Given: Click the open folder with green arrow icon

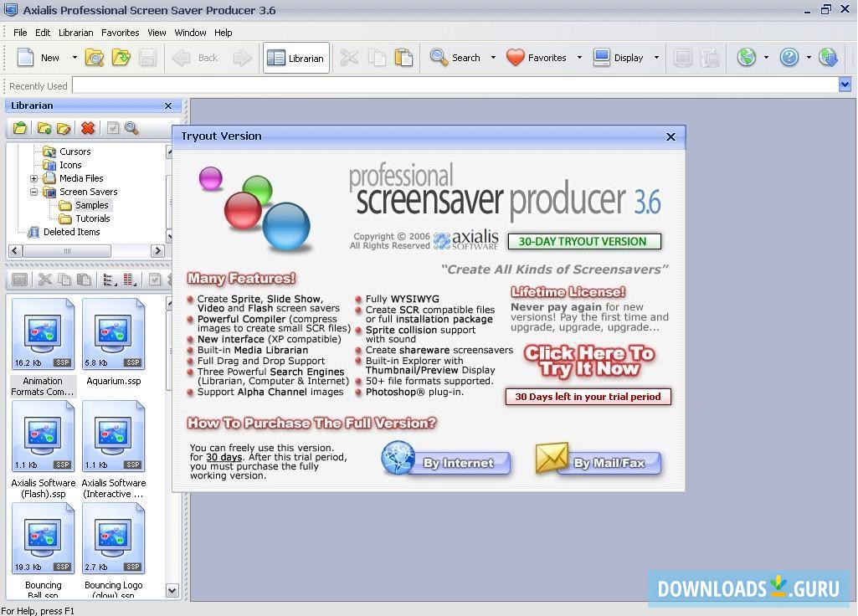Looking at the screenshot, I should coord(121,58).
